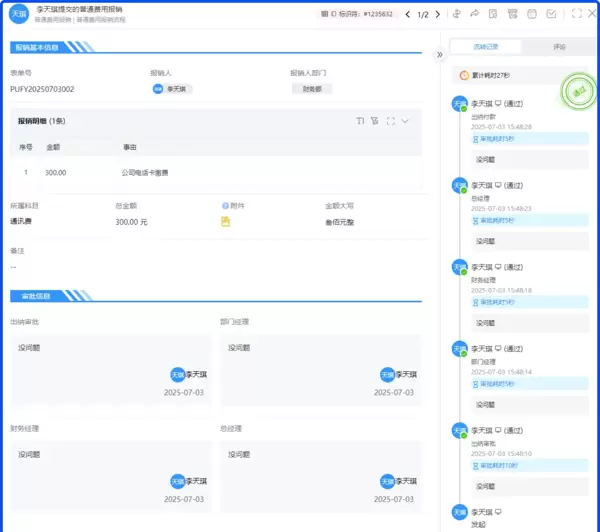
Task: Close the reimbursement detail window
Action: 592,14
